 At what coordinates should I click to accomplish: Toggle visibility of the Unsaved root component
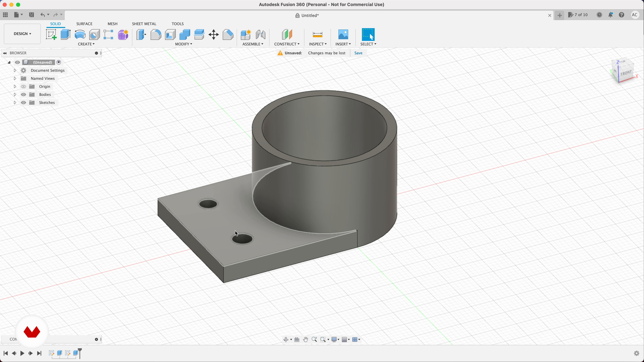tap(17, 63)
